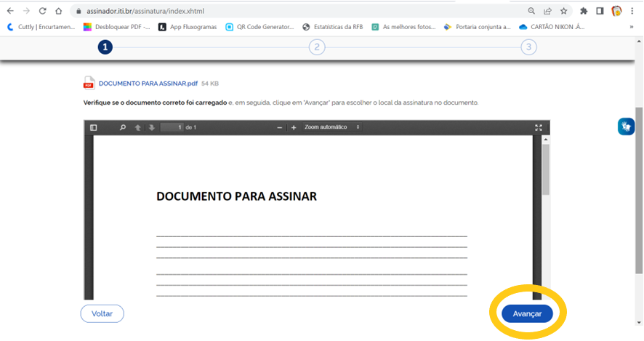Bookmark this page with star icon

click(564, 11)
